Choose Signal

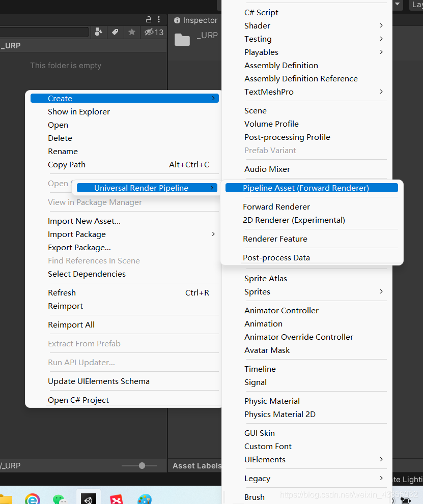point(307,382)
